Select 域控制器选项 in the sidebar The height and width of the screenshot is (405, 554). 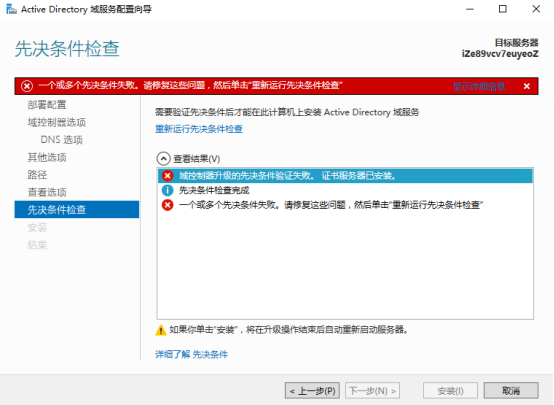57,122
